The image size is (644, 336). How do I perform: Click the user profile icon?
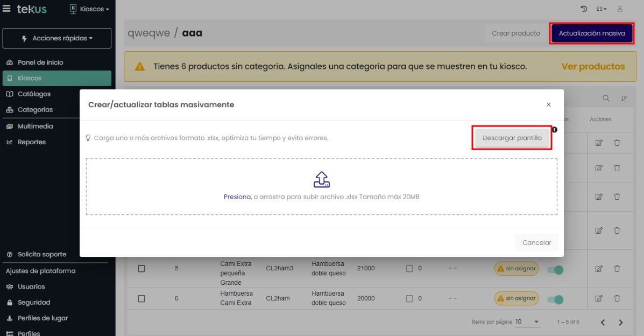620,9
